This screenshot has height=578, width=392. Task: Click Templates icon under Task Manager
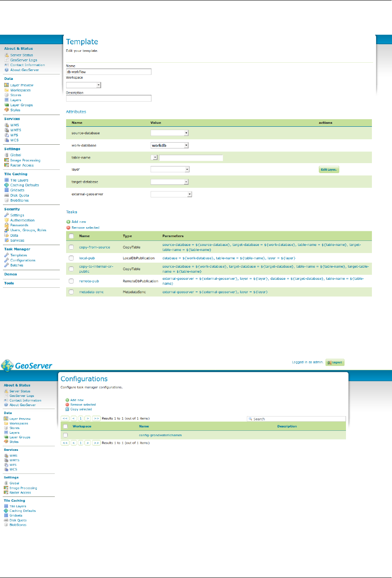pos(6,255)
